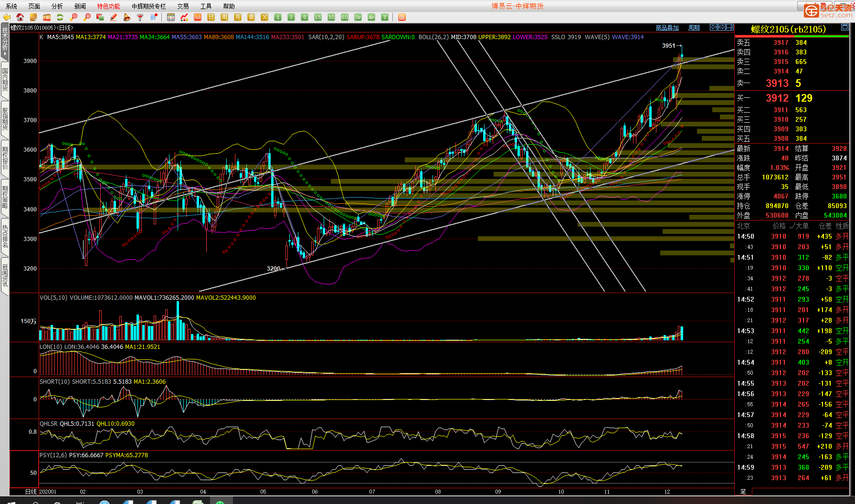Click the 笔 tab below trades
The height and width of the screenshot is (504, 855).
pyautogui.click(x=743, y=491)
